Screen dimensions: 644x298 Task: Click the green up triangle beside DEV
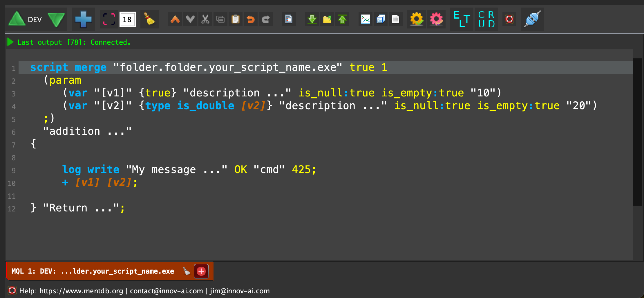tap(17, 19)
